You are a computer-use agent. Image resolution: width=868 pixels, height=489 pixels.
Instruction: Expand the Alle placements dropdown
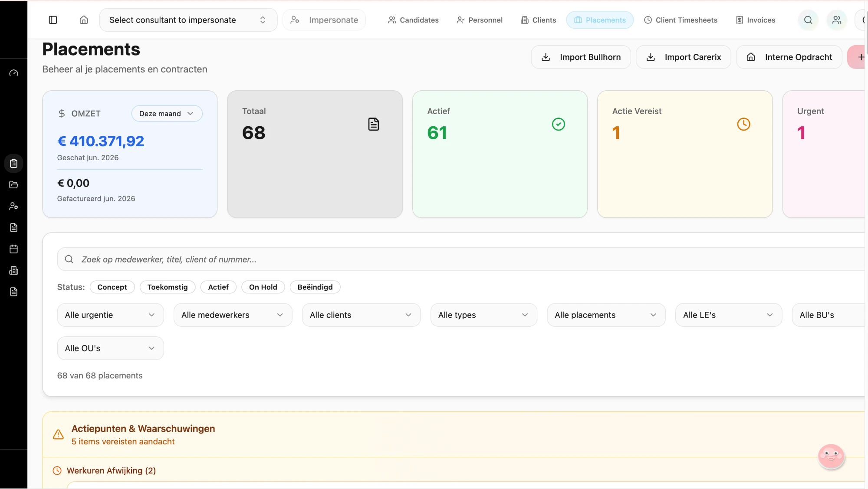606,315
